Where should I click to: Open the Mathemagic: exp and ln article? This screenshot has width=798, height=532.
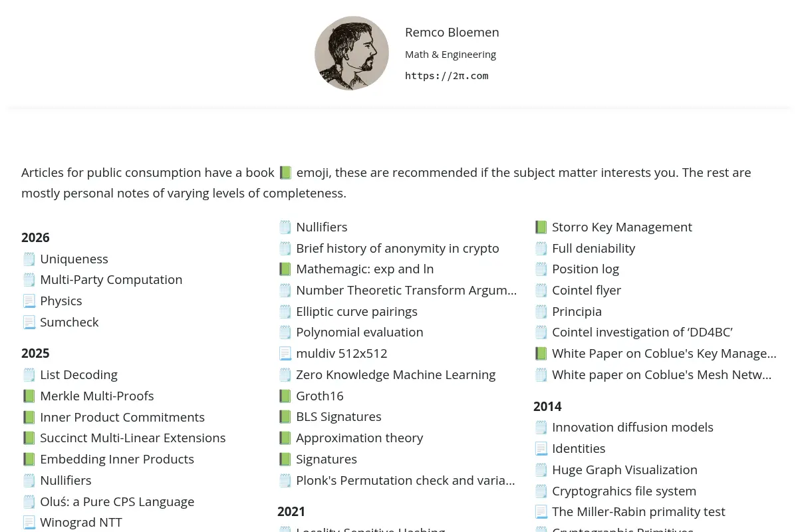365,269
